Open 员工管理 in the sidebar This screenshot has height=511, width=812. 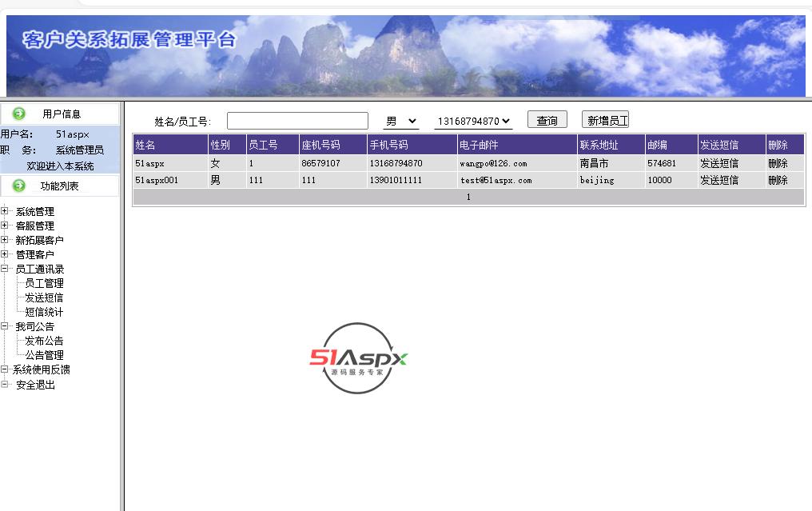44,283
